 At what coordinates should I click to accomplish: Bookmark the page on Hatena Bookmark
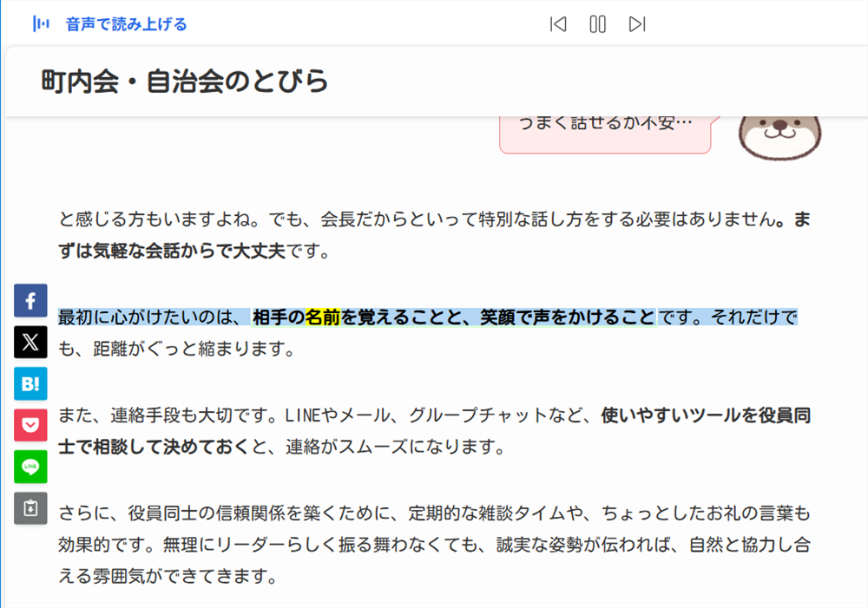tap(30, 384)
